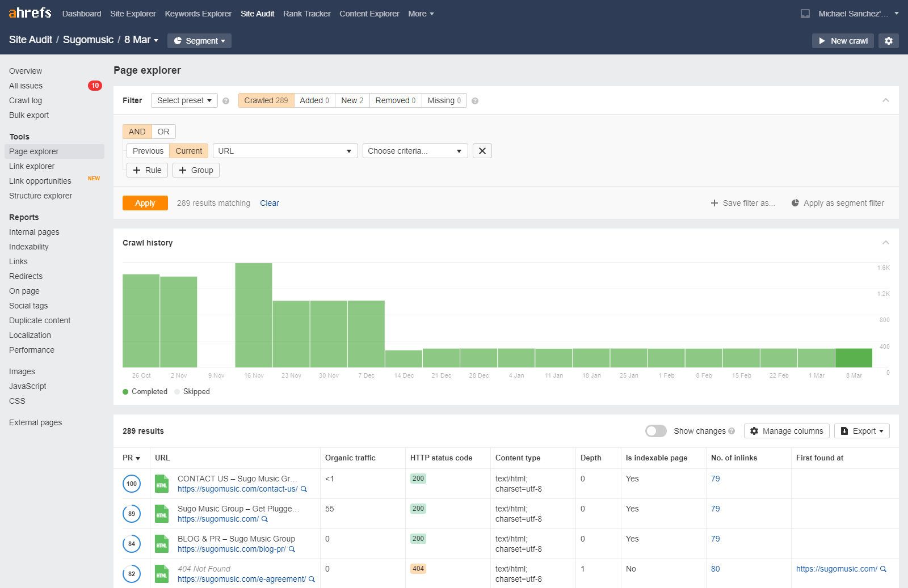Open Michael Sanchez account menu
Screen dimensions: 908x588
[859, 14]
